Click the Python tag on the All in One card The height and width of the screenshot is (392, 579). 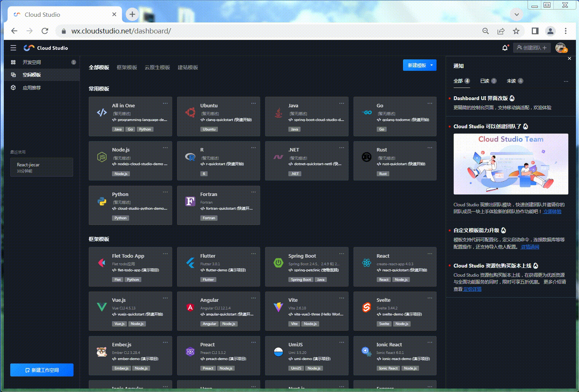point(145,129)
